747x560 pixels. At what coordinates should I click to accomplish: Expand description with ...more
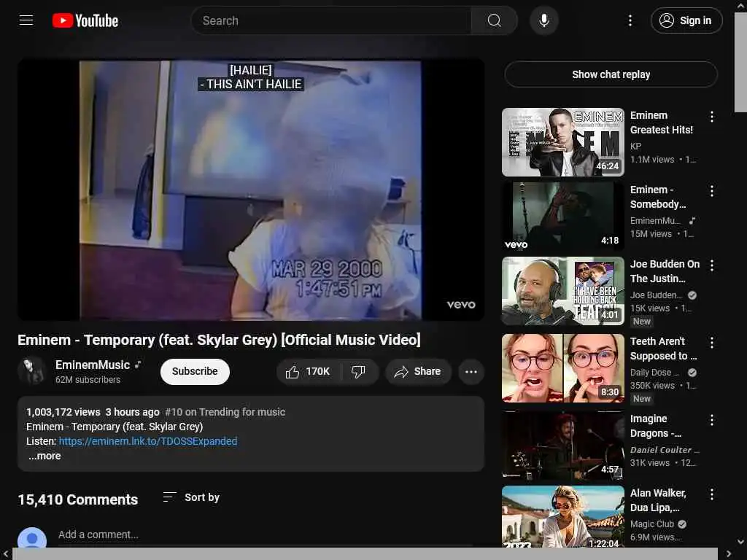click(x=44, y=456)
